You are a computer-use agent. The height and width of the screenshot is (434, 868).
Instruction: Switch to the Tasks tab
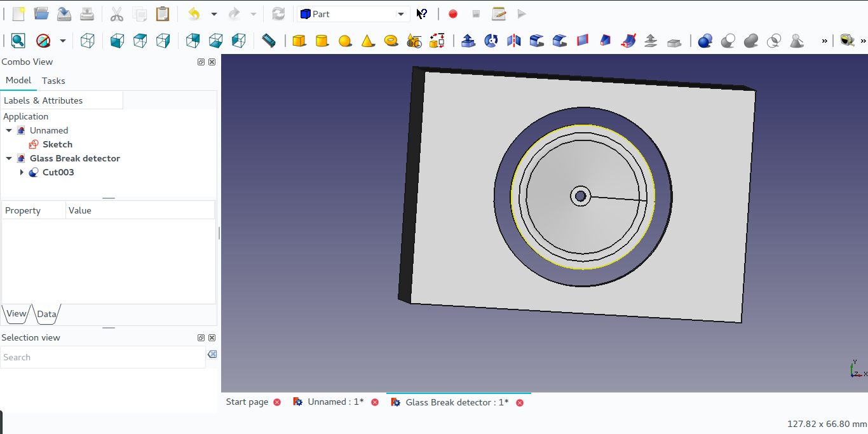coord(53,80)
